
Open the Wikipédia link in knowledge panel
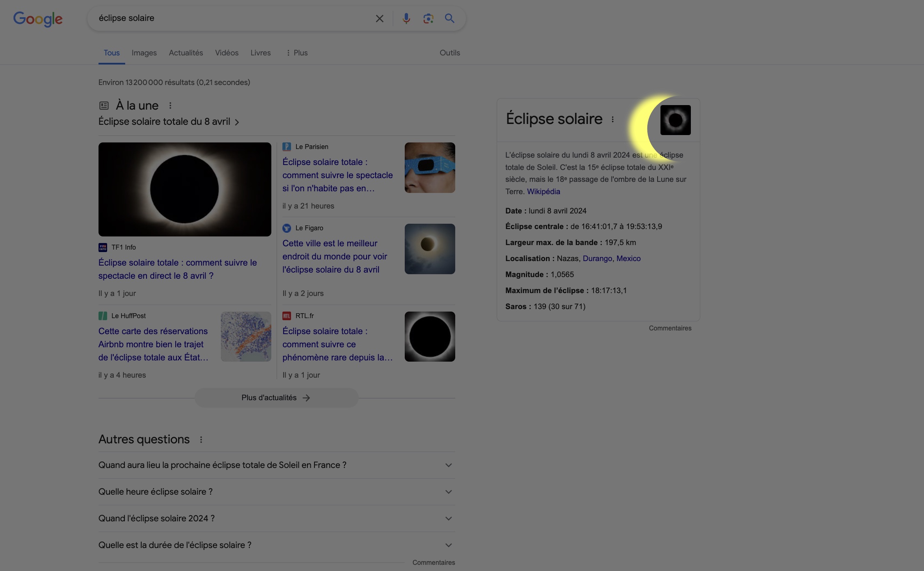coord(543,192)
